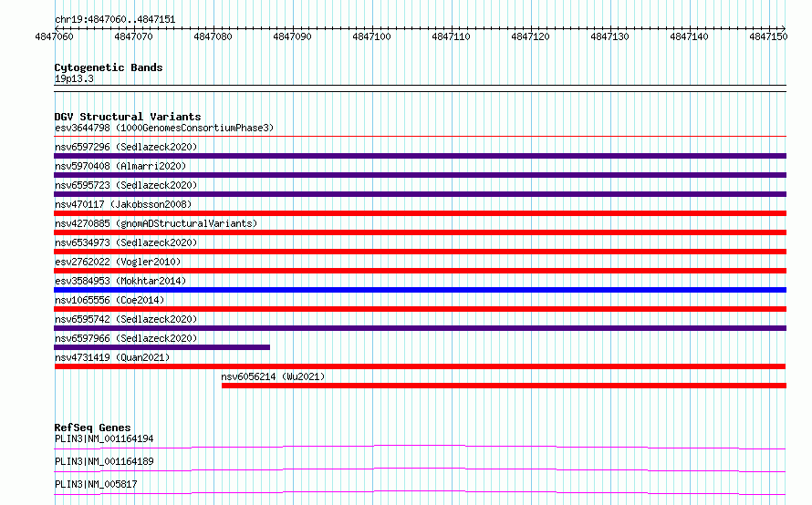The width and height of the screenshot is (812, 505).
Task: Click the thin red esv3644798 variant line
Action: (420, 137)
